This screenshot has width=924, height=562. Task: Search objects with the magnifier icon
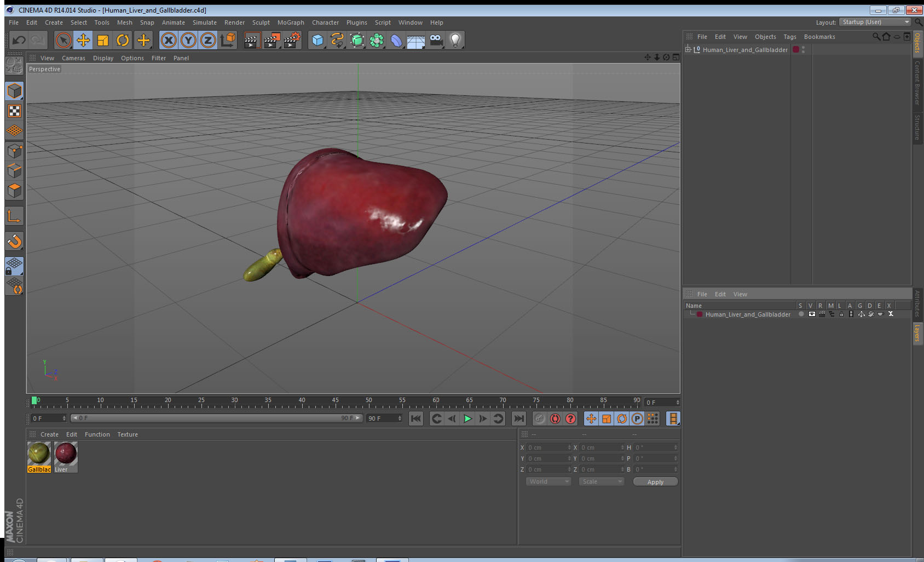point(876,37)
